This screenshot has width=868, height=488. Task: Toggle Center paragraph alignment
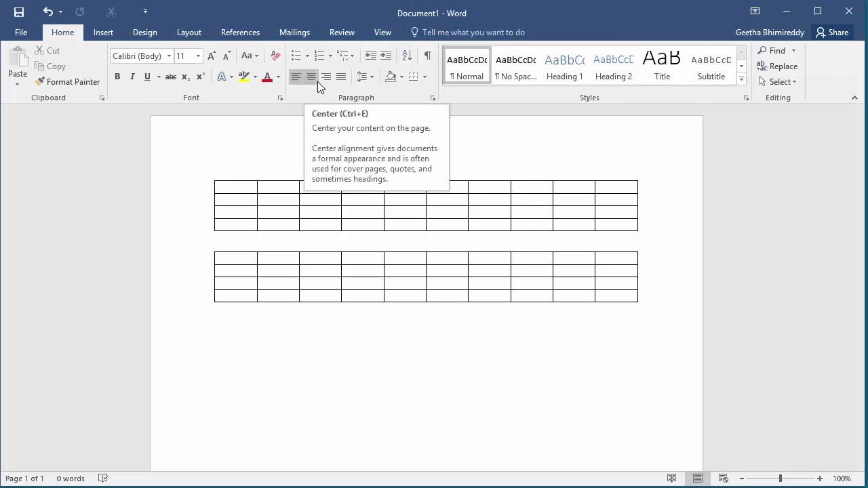coord(311,77)
